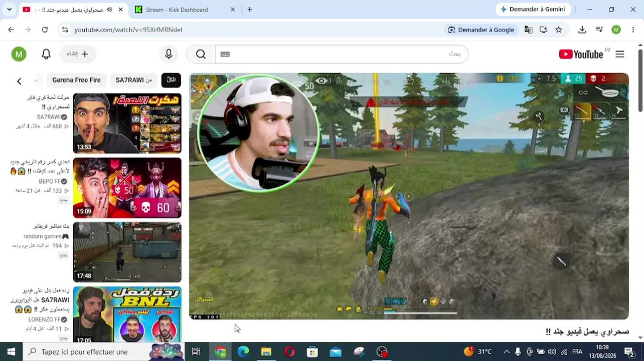Image resolution: width=644 pixels, height=361 pixels.
Task: Click the address bar URL
Action: [x=128, y=30]
